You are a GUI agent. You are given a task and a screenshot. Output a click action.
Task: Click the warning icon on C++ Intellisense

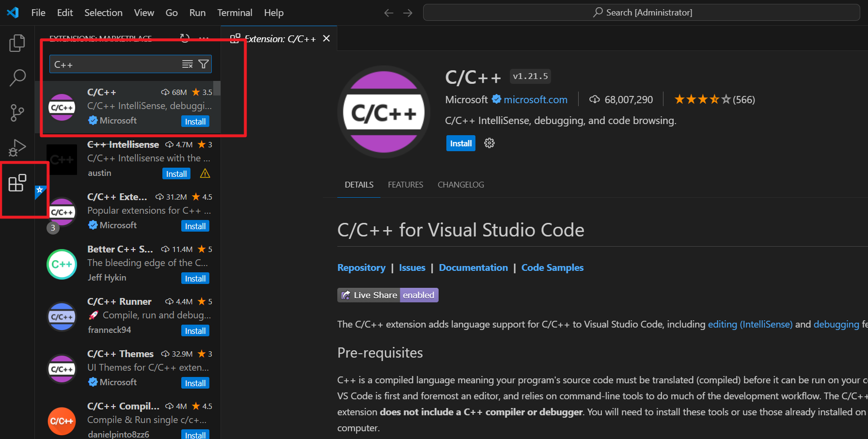205,173
